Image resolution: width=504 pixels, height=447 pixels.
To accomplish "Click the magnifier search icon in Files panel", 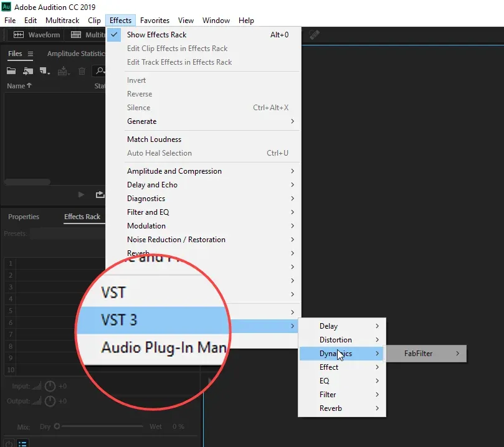I will (x=100, y=70).
